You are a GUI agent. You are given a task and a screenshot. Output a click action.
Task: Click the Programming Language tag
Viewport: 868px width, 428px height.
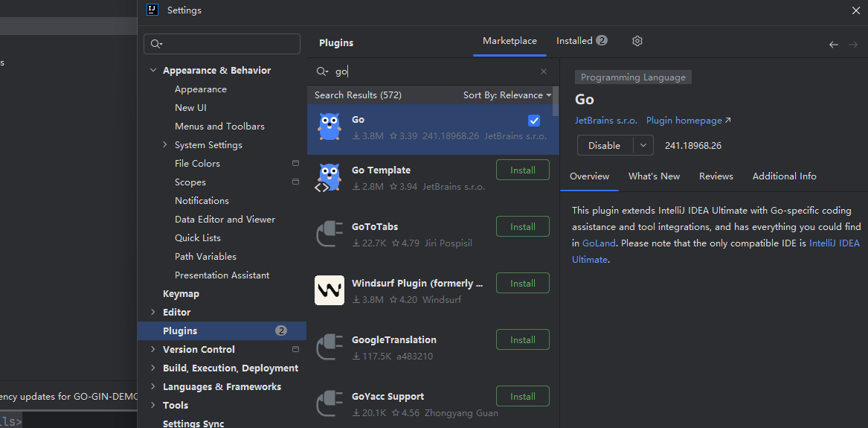click(x=633, y=77)
